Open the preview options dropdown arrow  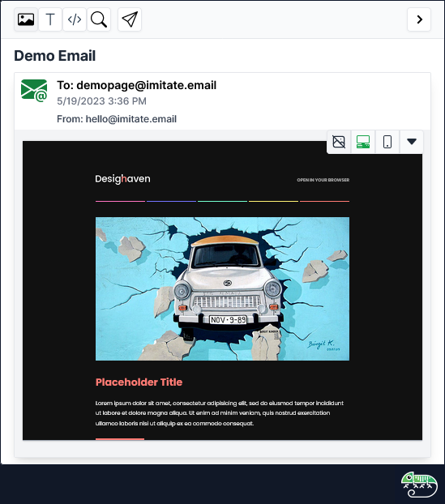(412, 142)
